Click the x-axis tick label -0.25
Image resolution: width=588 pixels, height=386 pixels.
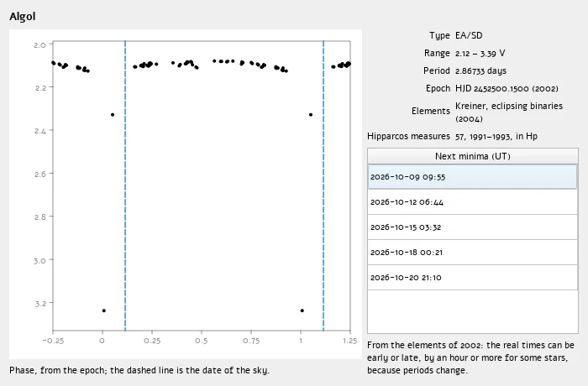[53, 341]
